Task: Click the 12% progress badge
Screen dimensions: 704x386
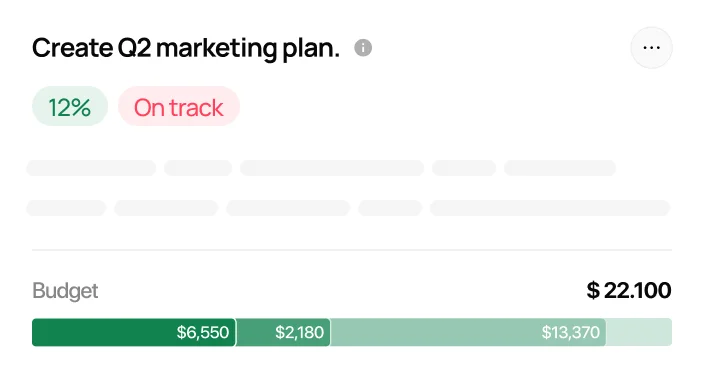Action: (70, 106)
